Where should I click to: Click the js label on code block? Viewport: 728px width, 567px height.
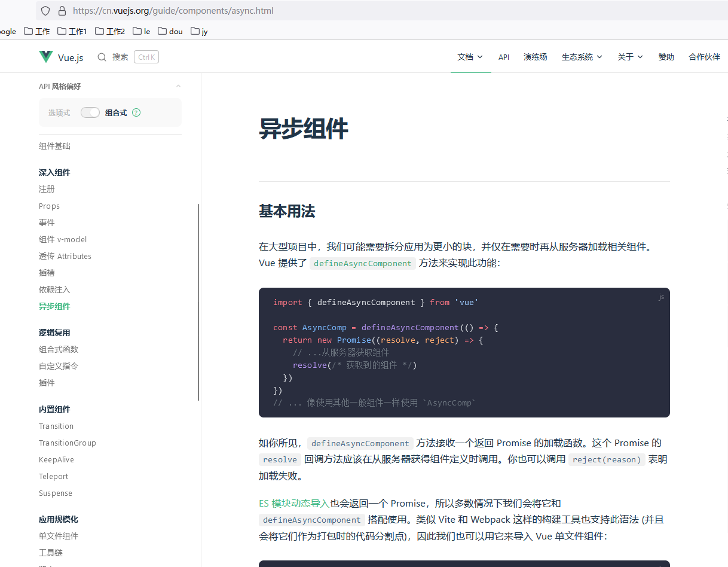tap(661, 297)
